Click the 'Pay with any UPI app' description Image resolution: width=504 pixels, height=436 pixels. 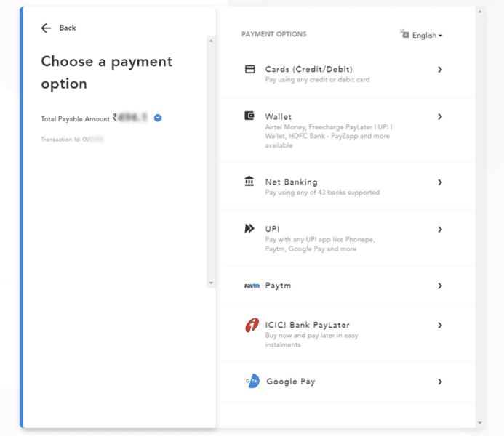(320, 244)
